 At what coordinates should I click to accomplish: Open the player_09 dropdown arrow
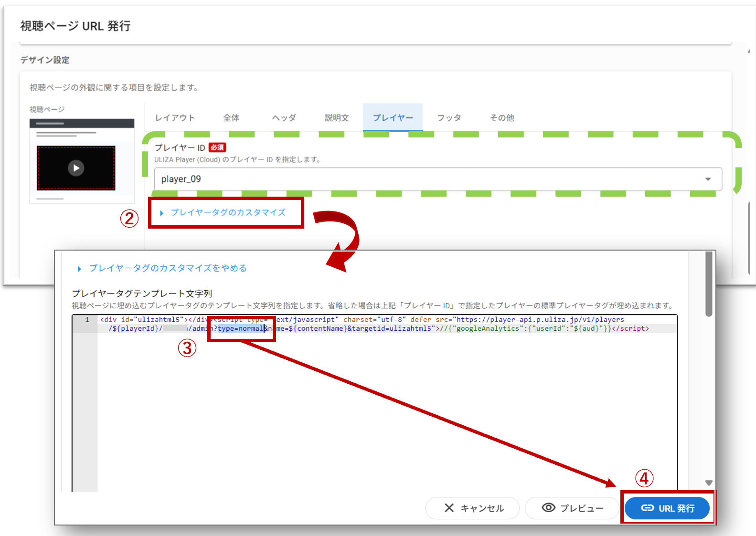(x=708, y=179)
